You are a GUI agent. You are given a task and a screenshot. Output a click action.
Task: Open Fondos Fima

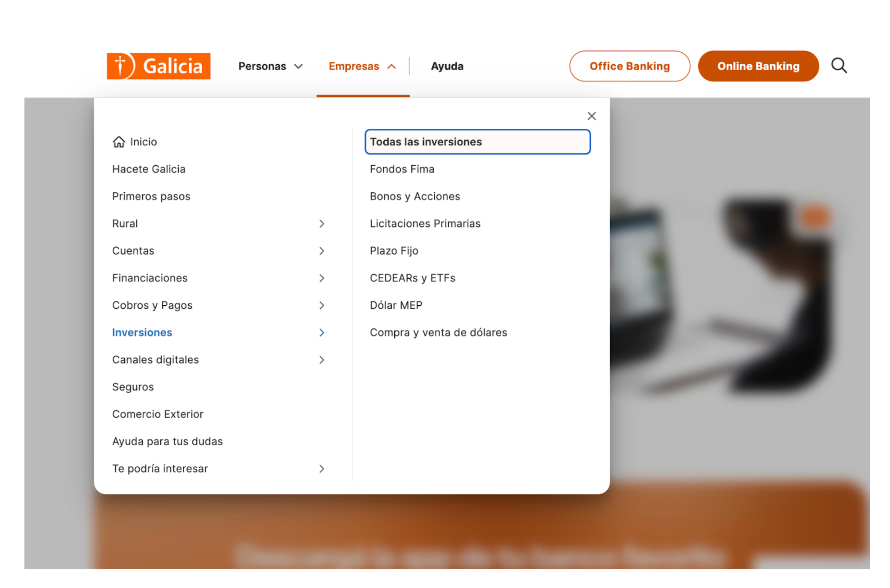click(402, 169)
